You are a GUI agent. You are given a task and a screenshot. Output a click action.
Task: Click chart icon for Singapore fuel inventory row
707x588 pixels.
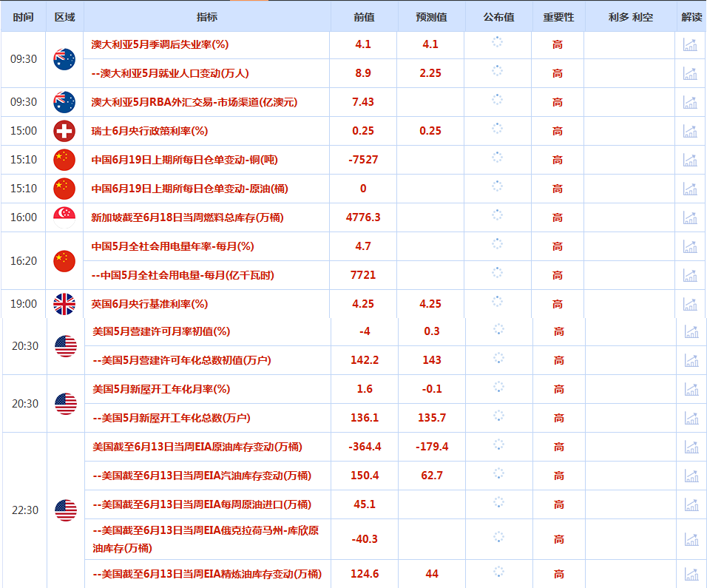690,217
